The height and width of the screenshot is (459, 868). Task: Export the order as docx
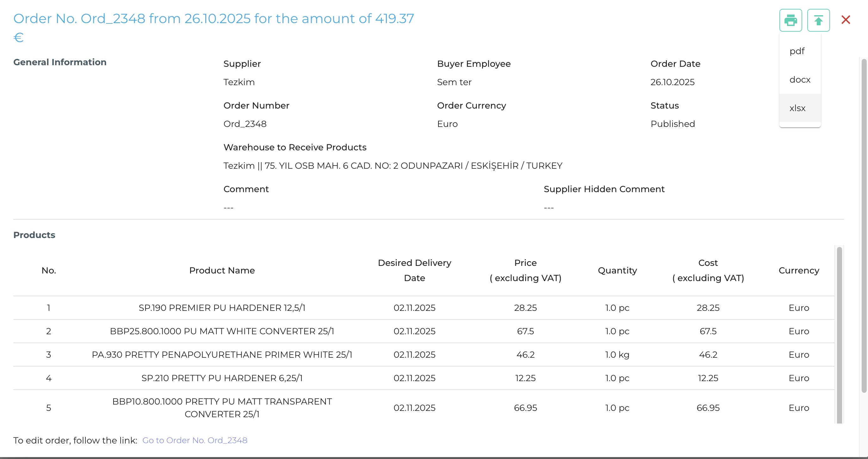799,79
